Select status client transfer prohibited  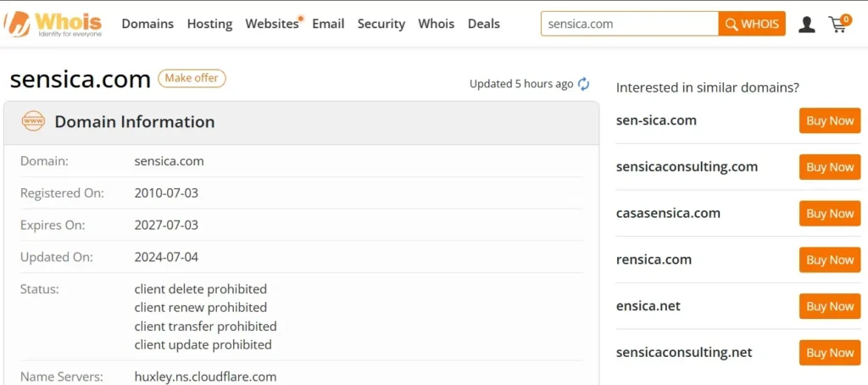coord(205,326)
